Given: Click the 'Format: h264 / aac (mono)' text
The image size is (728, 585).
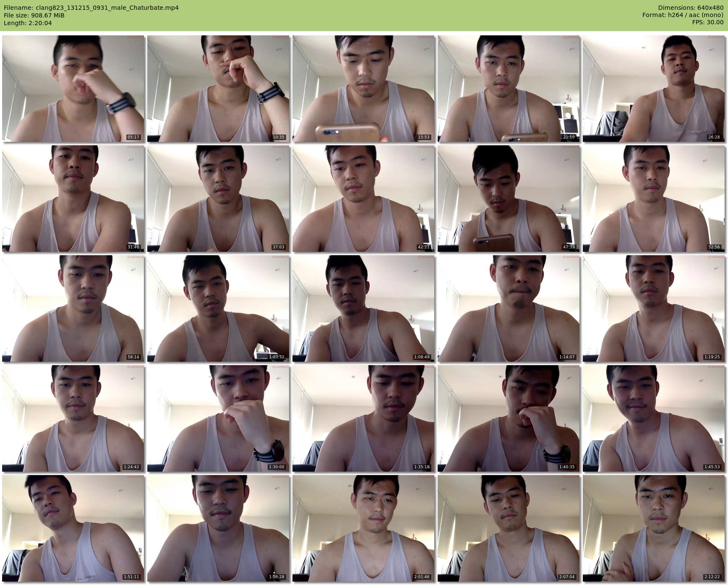Looking at the screenshot, I should coord(683,15).
